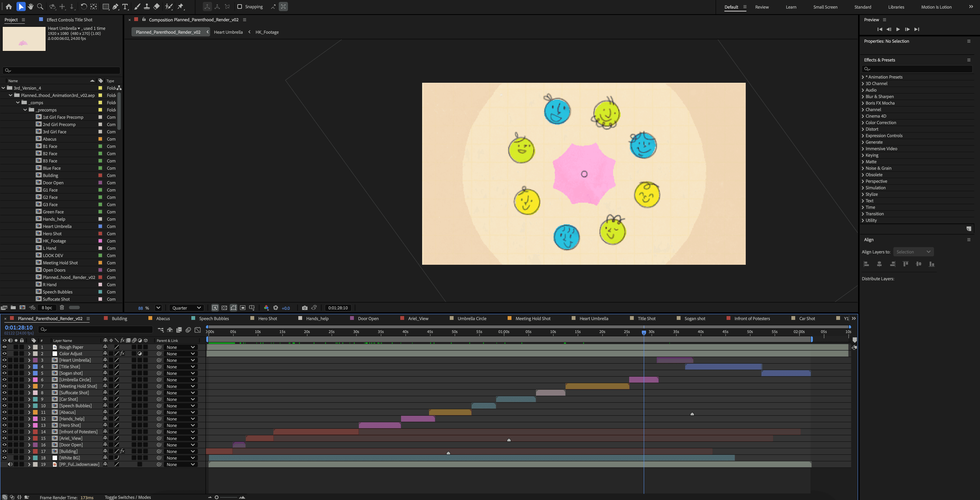Select the Rotation tool
The height and width of the screenshot is (500, 980).
pos(84,7)
